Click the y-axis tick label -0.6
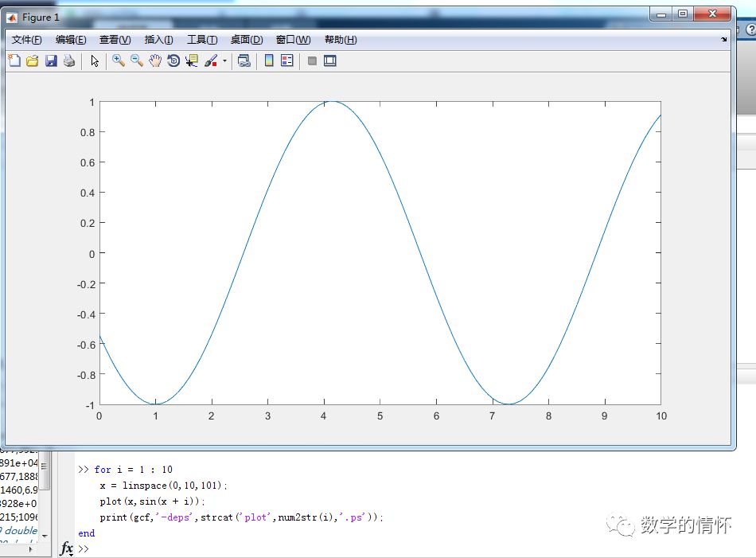This screenshot has height=558, width=756. point(86,345)
